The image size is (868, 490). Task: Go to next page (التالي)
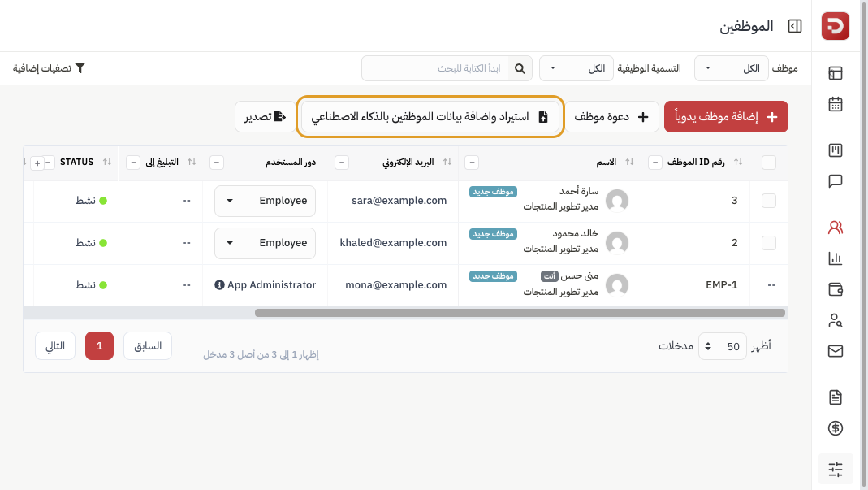54,346
